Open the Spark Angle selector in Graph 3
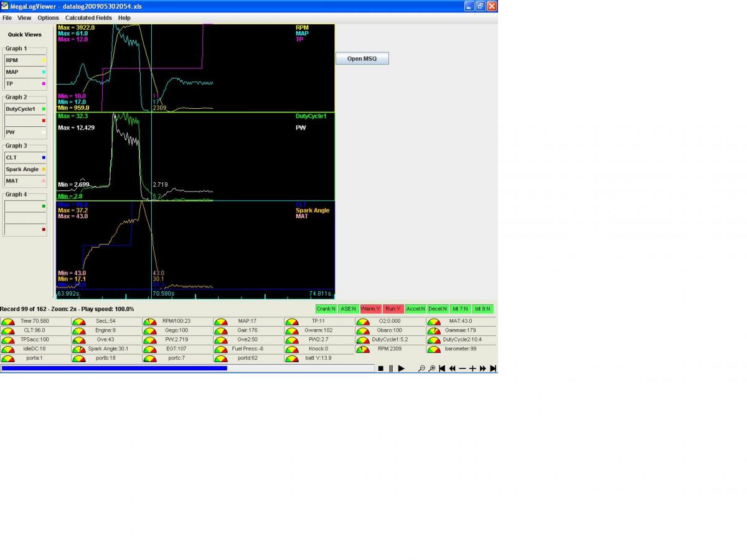 (x=25, y=169)
